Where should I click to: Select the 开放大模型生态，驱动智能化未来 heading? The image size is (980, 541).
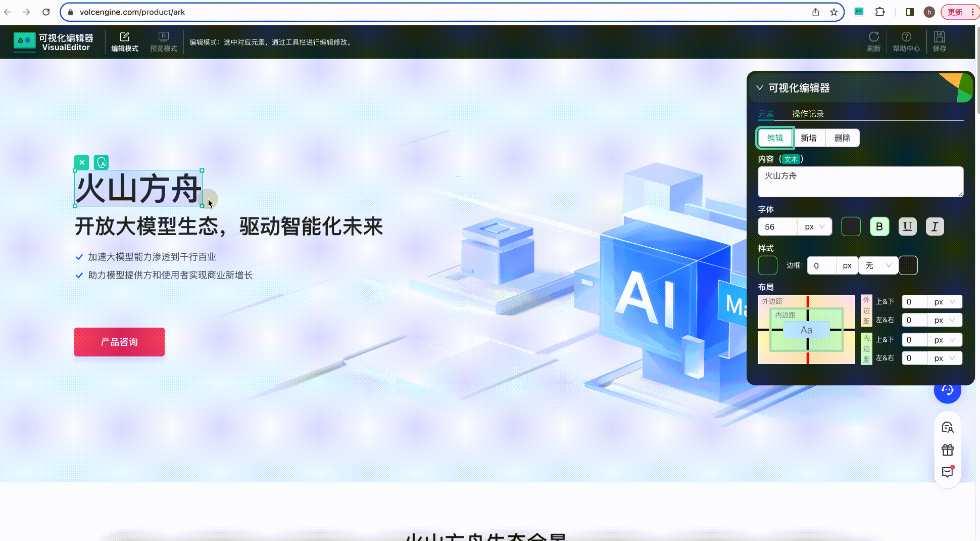click(229, 226)
